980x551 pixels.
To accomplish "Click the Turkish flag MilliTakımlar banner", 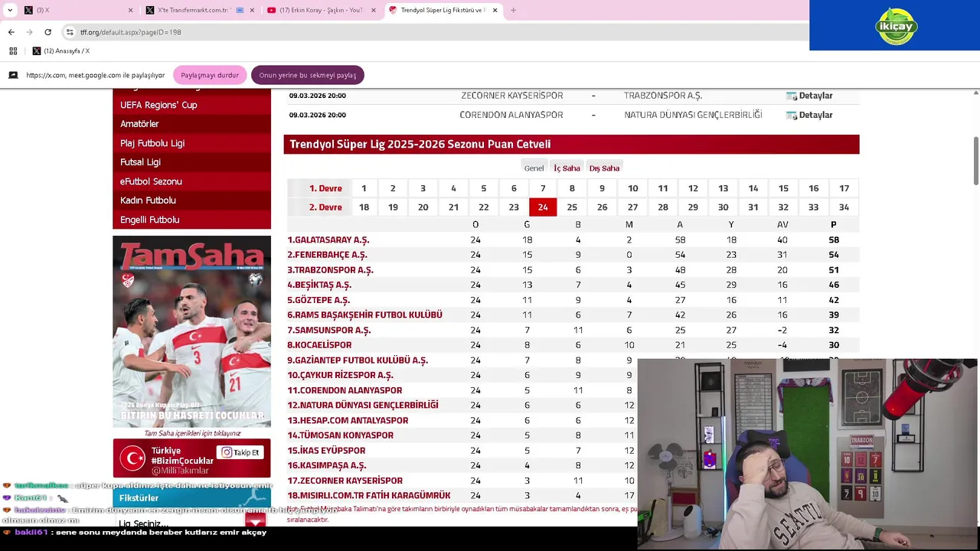I will click(x=191, y=458).
